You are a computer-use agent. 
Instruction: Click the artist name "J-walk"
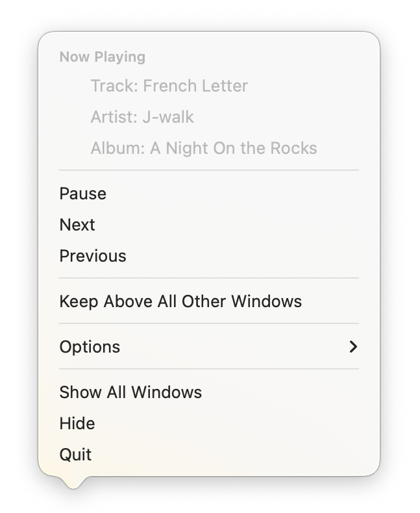pyautogui.click(x=167, y=117)
